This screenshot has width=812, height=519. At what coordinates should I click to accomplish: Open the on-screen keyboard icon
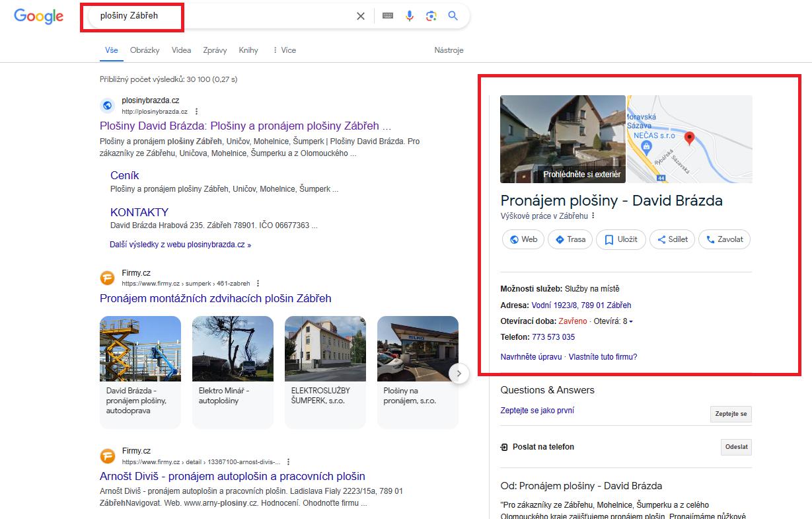click(388, 16)
